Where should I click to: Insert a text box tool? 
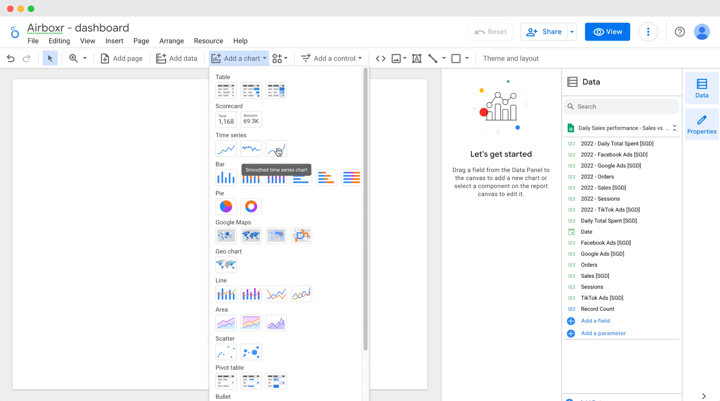(x=416, y=58)
